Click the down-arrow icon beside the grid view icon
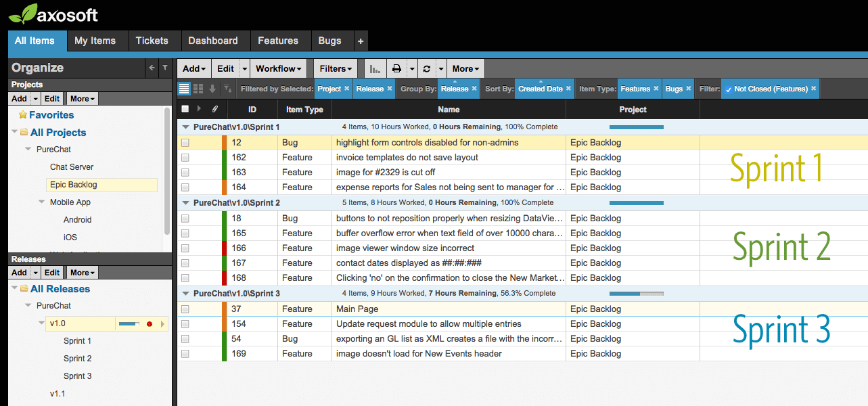868x406 pixels. 212,89
